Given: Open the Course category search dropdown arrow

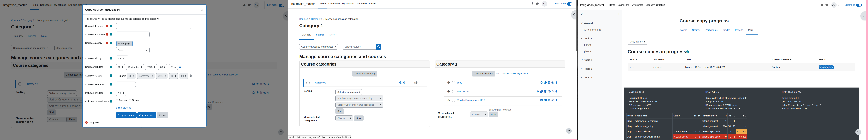Looking at the screenshot, I should tap(147, 50).
